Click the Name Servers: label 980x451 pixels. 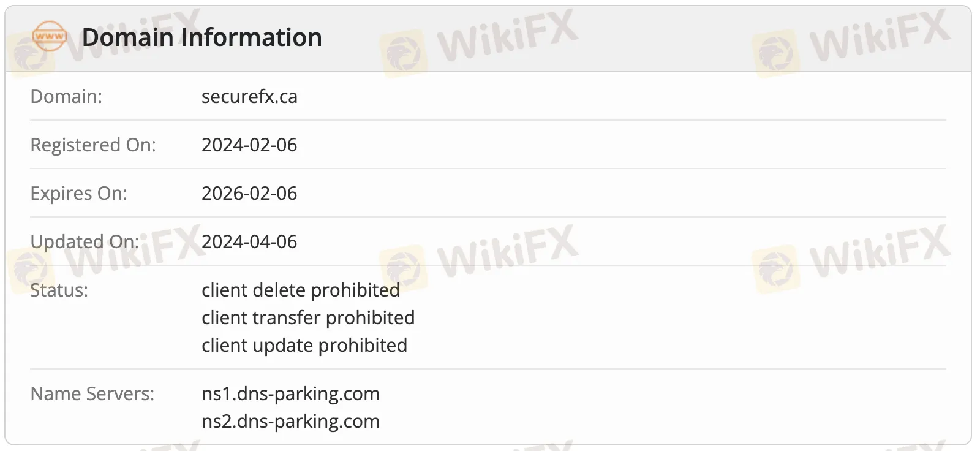(x=92, y=393)
